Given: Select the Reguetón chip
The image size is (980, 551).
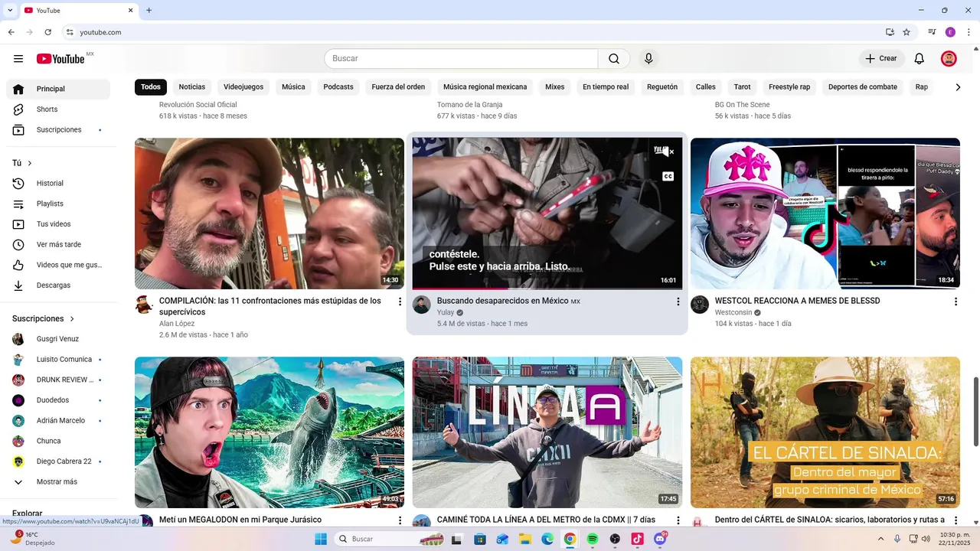Looking at the screenshot, I should 662,87.
